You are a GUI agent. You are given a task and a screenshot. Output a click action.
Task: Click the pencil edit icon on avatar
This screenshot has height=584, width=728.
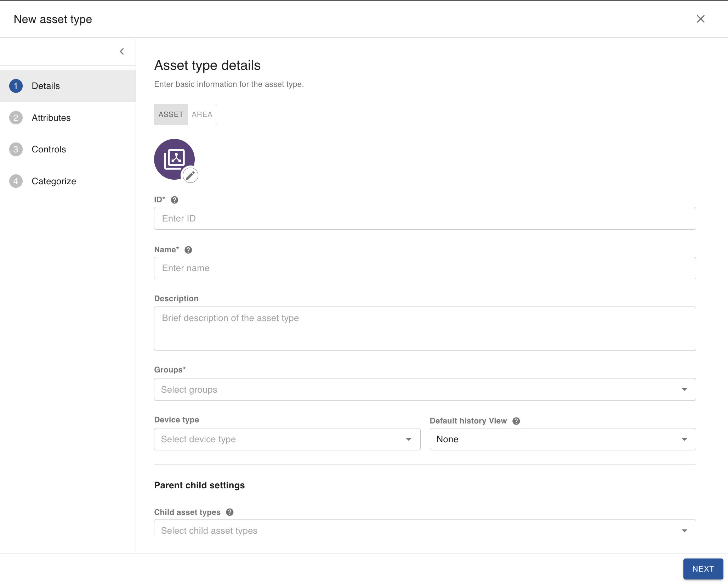click(190, 175)
